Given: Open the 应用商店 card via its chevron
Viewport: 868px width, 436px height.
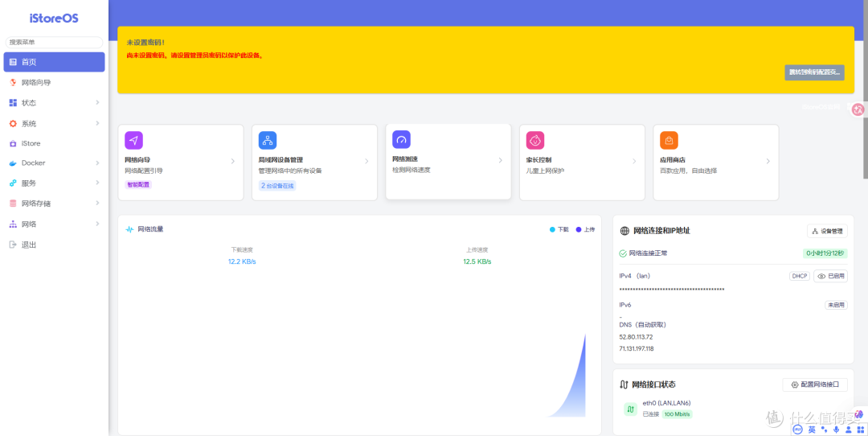Looking at the screenshot, I should [768, 161].
